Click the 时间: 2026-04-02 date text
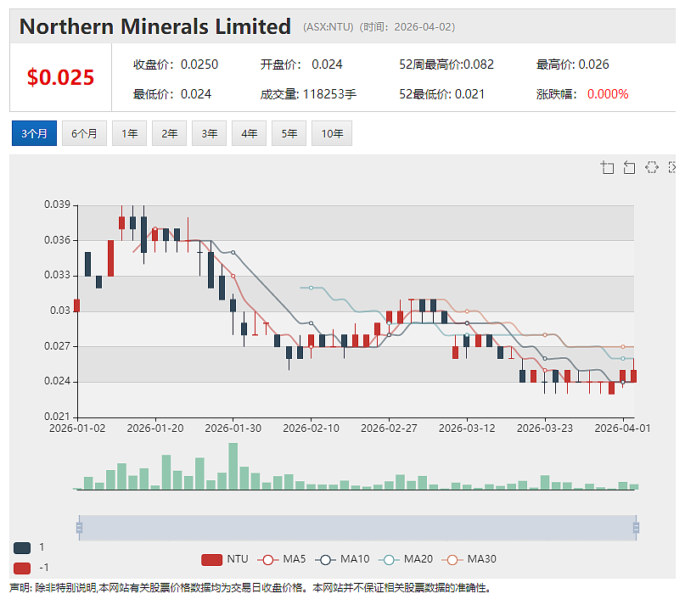 coord(407,27)
